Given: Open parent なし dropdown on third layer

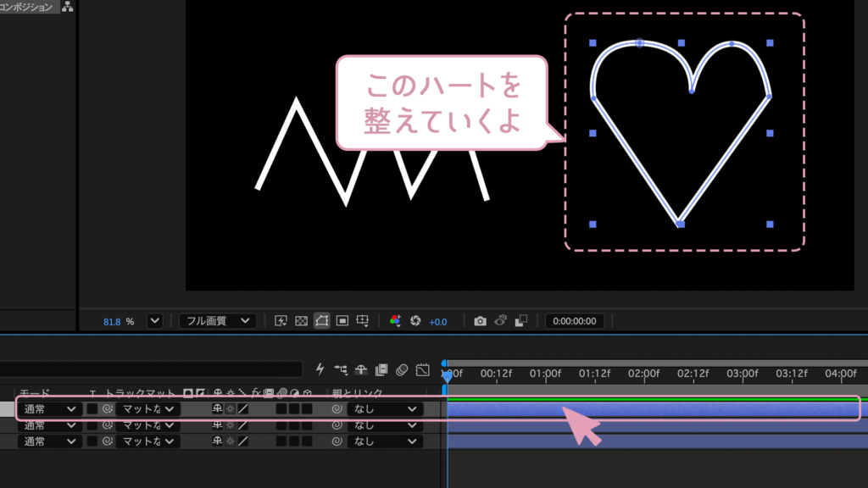Looking at the screenshot, I should coord(386,441).
